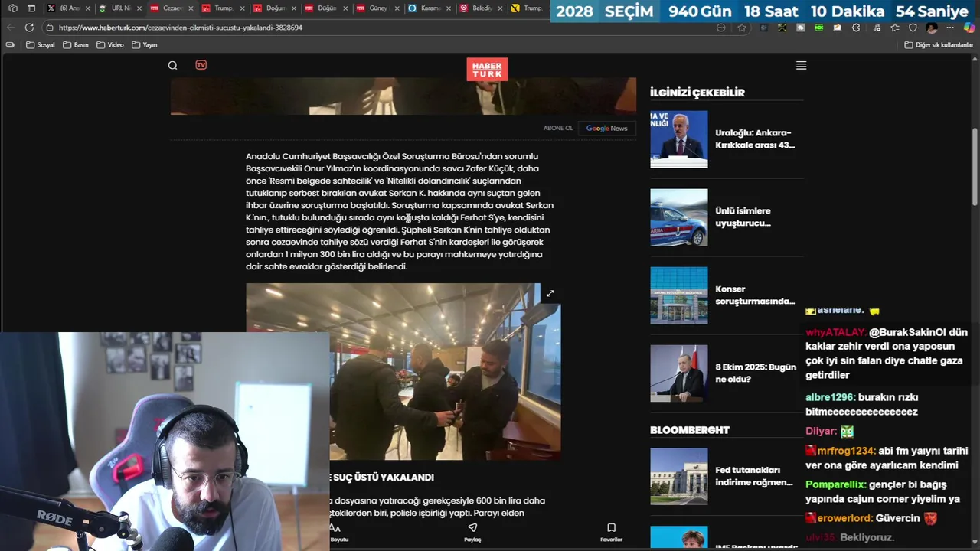Viewport: 980px width, 551px height.
Task: Click the Google News button
Action: tap(606, 129)
